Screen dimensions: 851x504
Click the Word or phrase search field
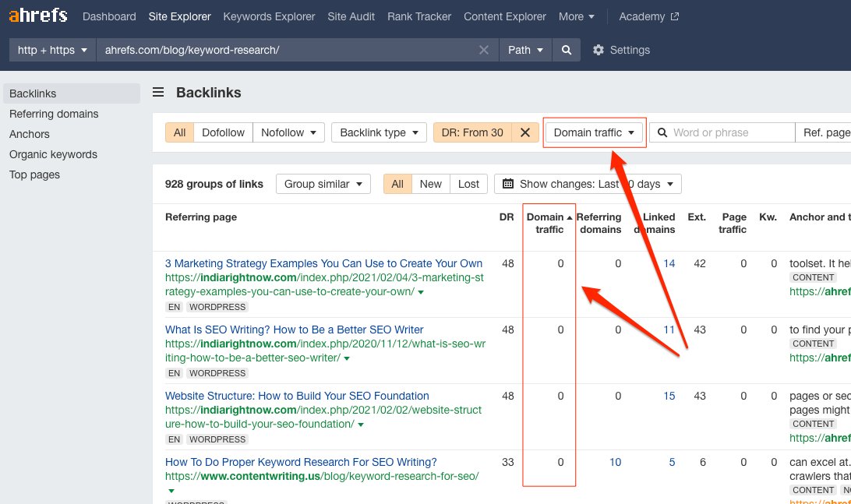tap(722, 132)
